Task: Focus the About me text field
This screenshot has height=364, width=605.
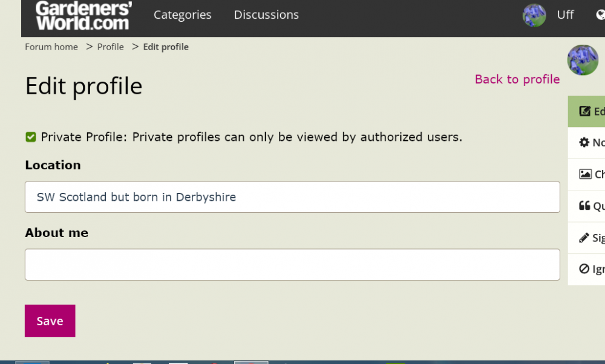Action: point(292,265)
